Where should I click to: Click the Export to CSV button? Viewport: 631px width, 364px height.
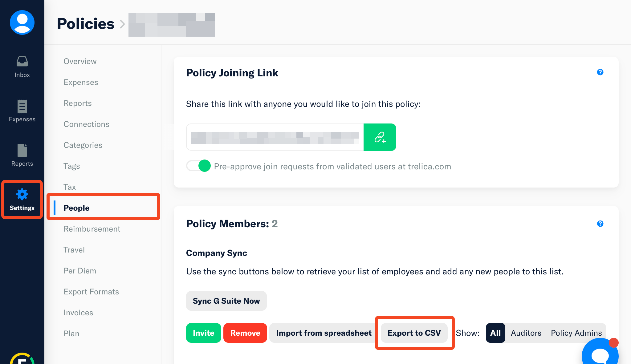[x=414, y=333]
